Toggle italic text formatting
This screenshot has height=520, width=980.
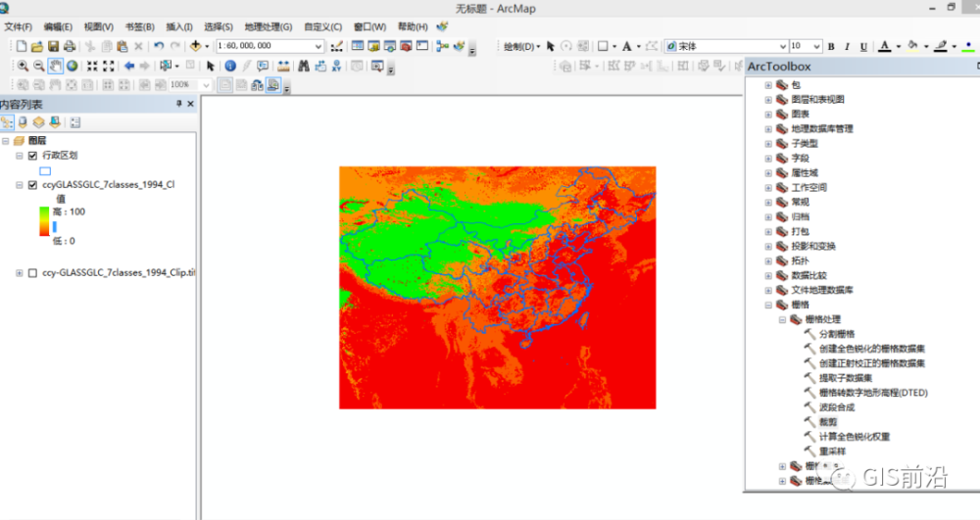click(x=848, y=46)
